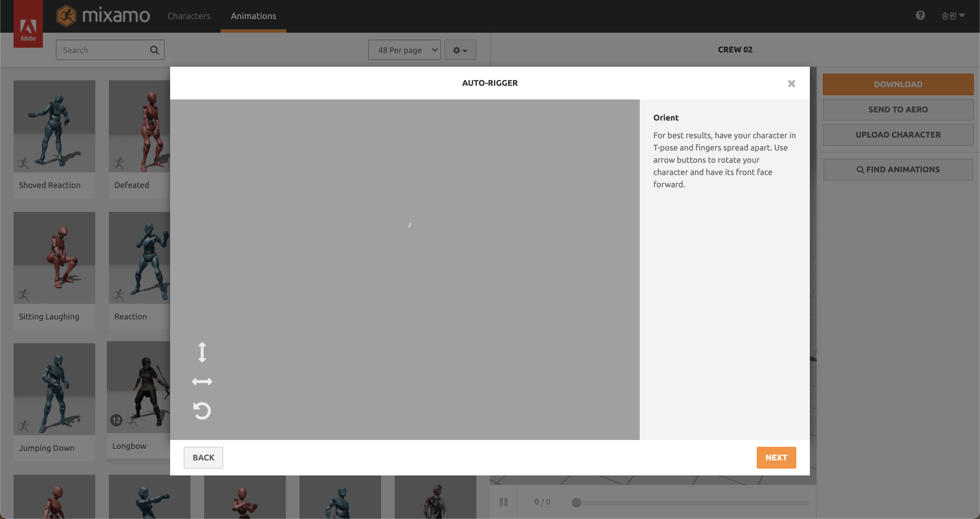Click the Adobe logo
This screenshot has width=980, height=519.
pos(28,24)
